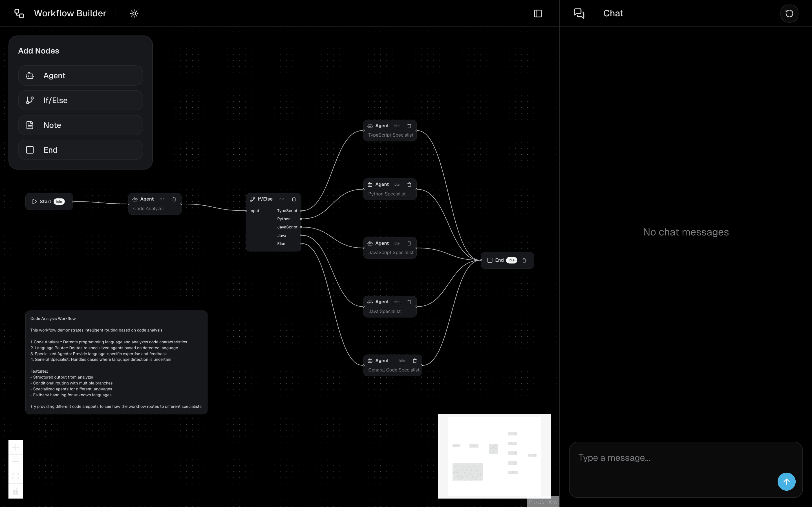Screen dimensions: 812x507
Task: Zoom out using the minus icon
Action: [16, 461]
